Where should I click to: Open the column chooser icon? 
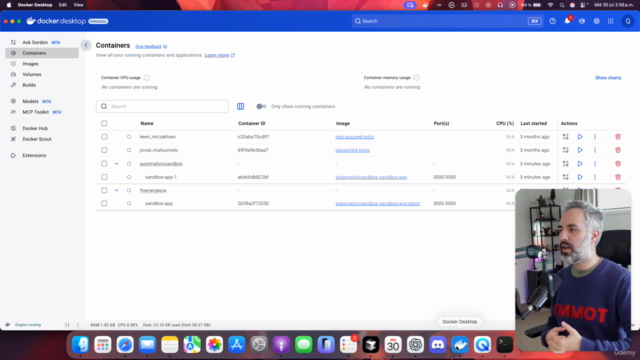[x=240, y=107]
